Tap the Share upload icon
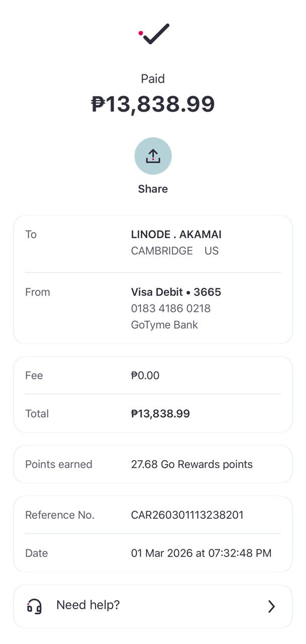Viewport: 306px width, 644px height. coord(153,156)
